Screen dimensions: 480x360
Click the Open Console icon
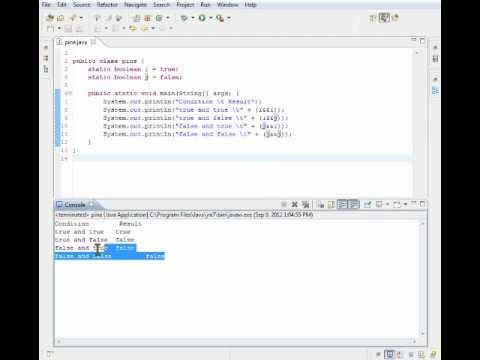tap(397, 204)
